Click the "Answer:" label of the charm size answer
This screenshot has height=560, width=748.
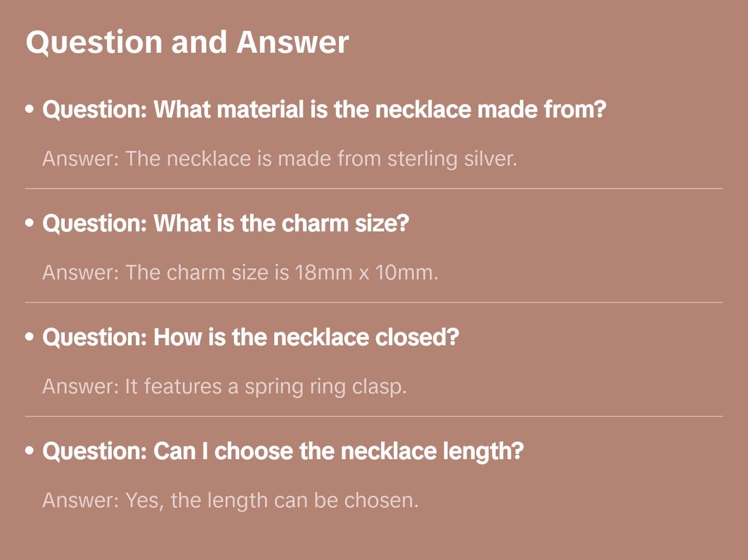coord(81,273)
